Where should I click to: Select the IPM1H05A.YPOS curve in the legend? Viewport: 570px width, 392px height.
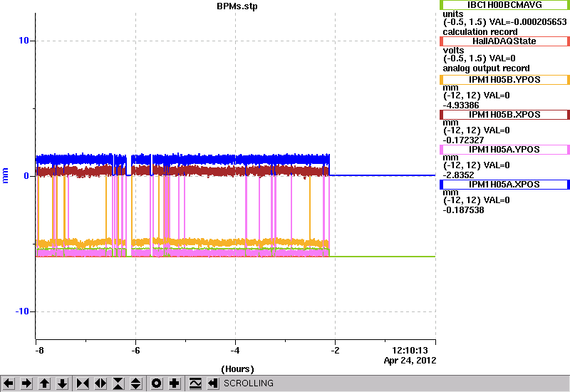coord(504,150)
